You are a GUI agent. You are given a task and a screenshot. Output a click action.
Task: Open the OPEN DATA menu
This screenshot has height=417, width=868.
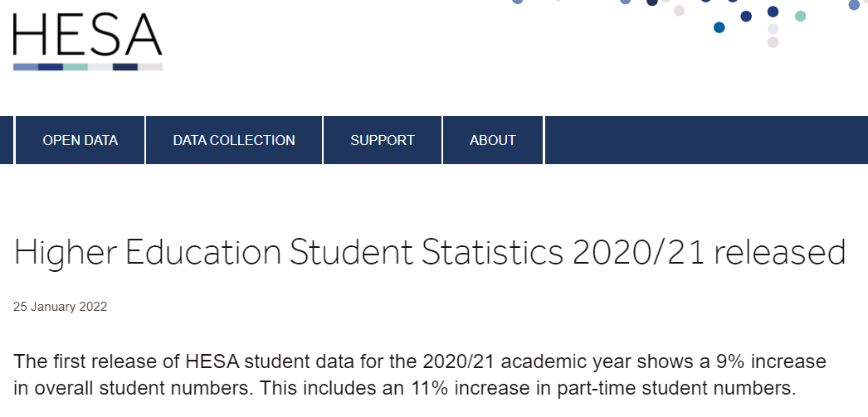click(80, 140)
